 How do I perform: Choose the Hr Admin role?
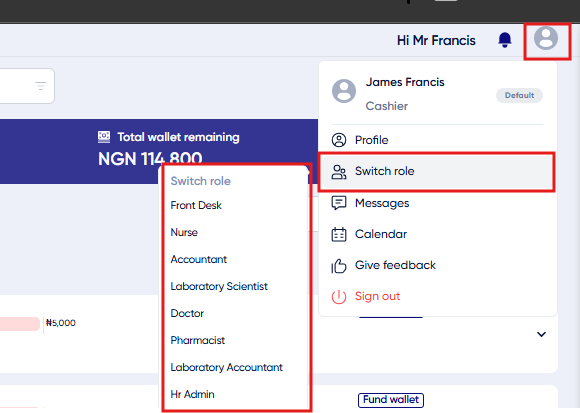(192, 394)
